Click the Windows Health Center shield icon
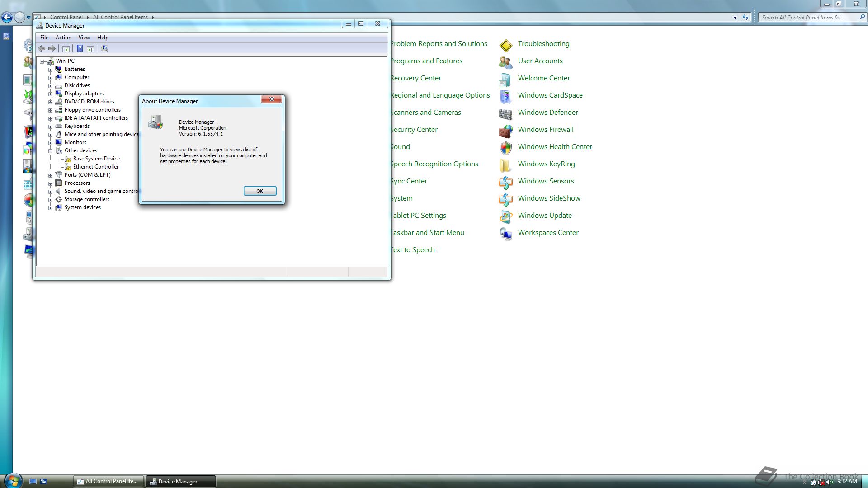Image resolution: width=868 pixels, height=488 pixels. (505, 148)
